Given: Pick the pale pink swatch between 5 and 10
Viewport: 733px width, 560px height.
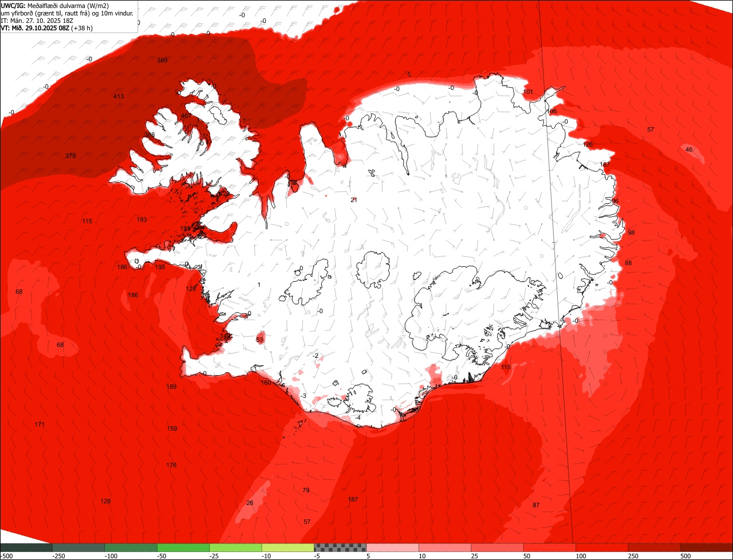Looking at the screenshot, I should (x=393, y=547).
